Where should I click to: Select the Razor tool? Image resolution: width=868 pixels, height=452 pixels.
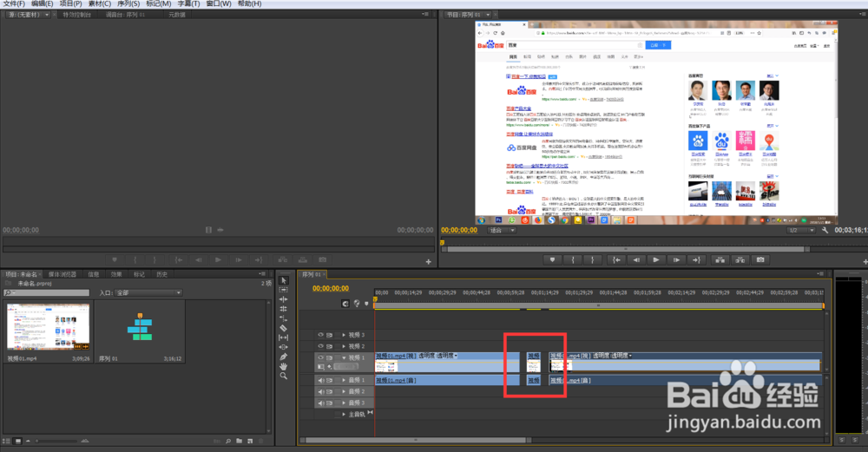(284, 328)
